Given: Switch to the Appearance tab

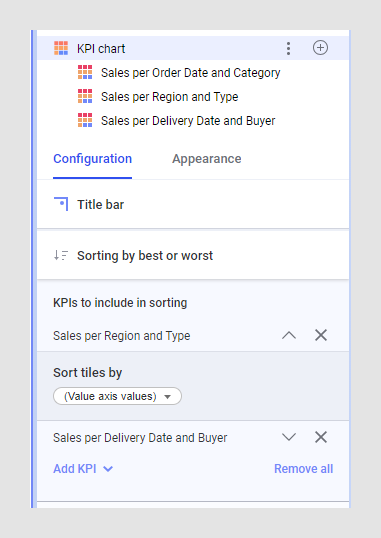Looking at the screenshot, I should coord(207,159).
